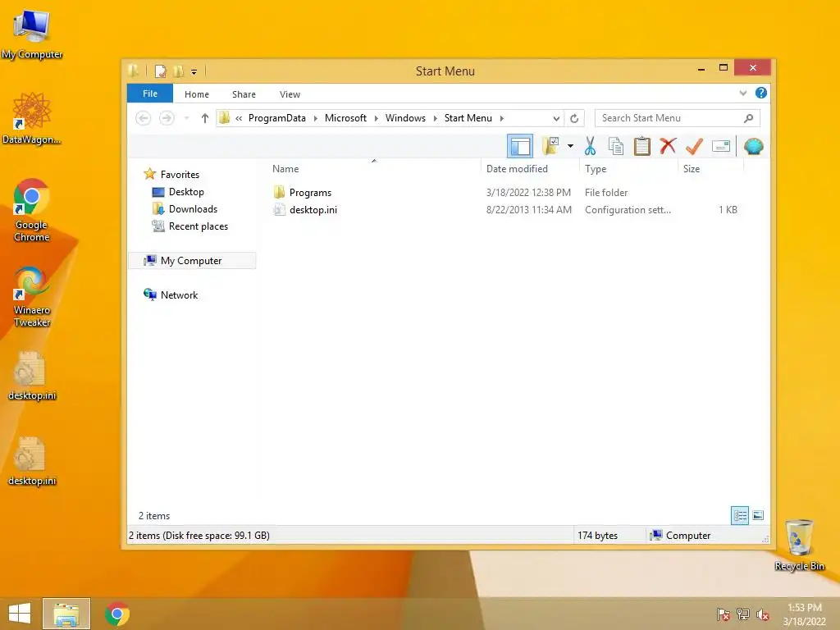Select My Computer in the navigation pane
Screen dimensions: 840x630
[191, 260]
